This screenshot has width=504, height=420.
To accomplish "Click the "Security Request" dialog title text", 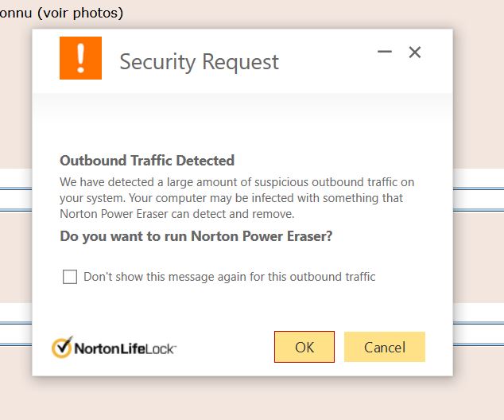I will [x=199, y=61].
